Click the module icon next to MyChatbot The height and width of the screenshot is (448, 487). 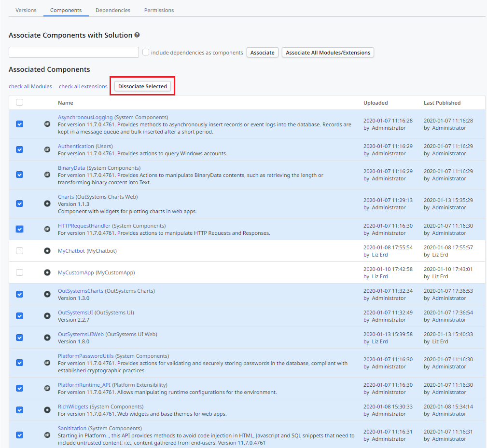point(47,250)
